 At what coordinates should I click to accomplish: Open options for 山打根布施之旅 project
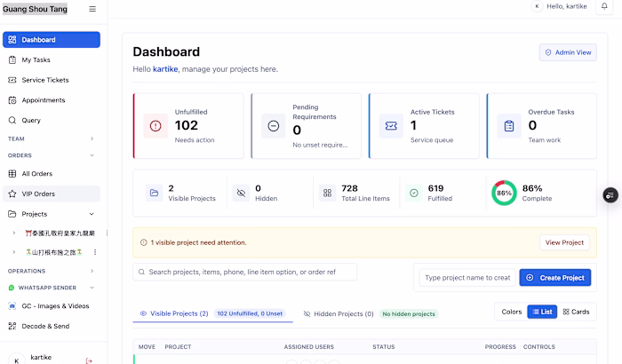[95, 252]
